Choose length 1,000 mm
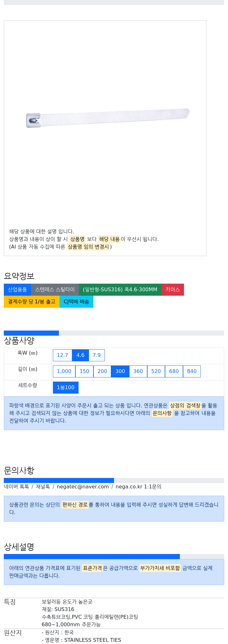 pyautogui.click(x=64, y=371)
